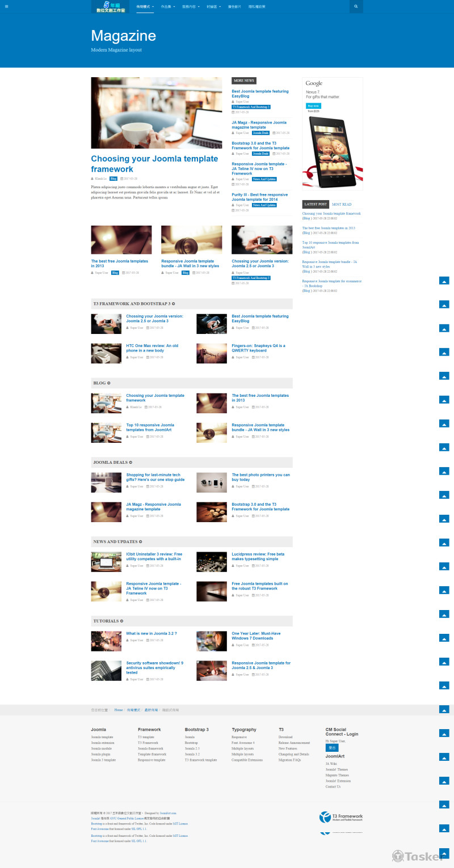
Task: Open the Choosing your Joomla template framework article
Action: pyautogui.click(x=155, y=164)
